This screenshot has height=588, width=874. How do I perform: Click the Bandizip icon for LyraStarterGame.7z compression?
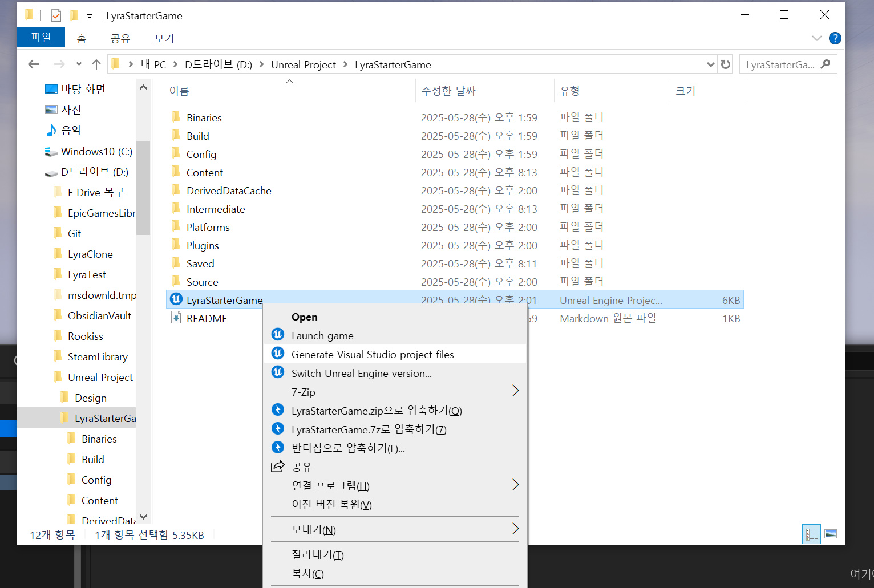point(278,429)
